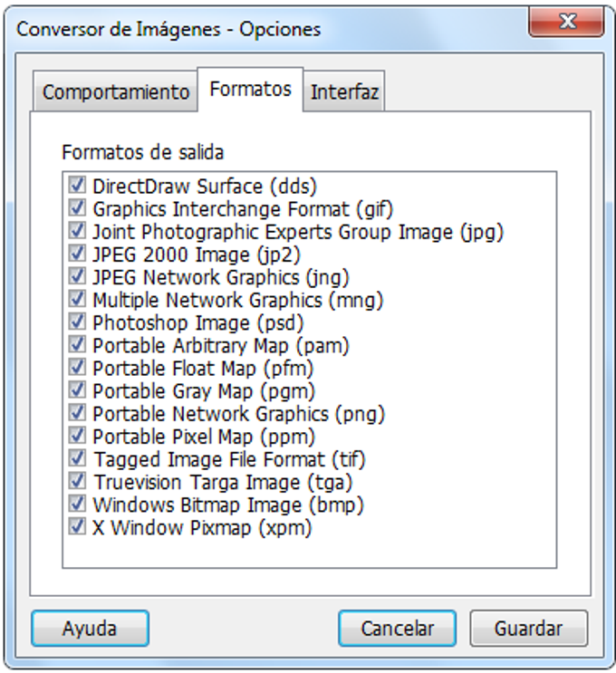Toggle JPEG Network Graphics (jng) checkbox
Viewport: 616px width, 673px height.
coord(77,277)
